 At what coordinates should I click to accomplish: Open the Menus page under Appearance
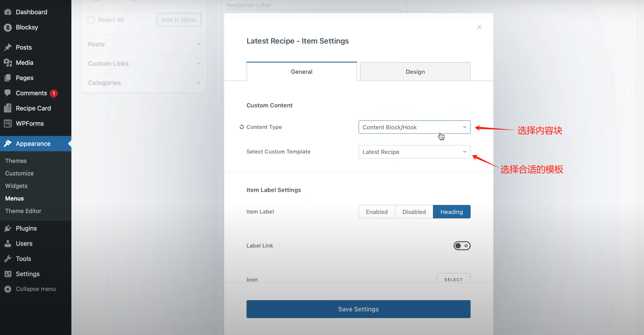[14, 198]
